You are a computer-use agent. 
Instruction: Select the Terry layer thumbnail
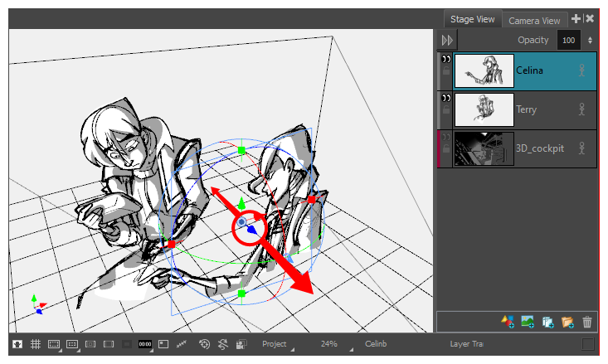(484, 109)
